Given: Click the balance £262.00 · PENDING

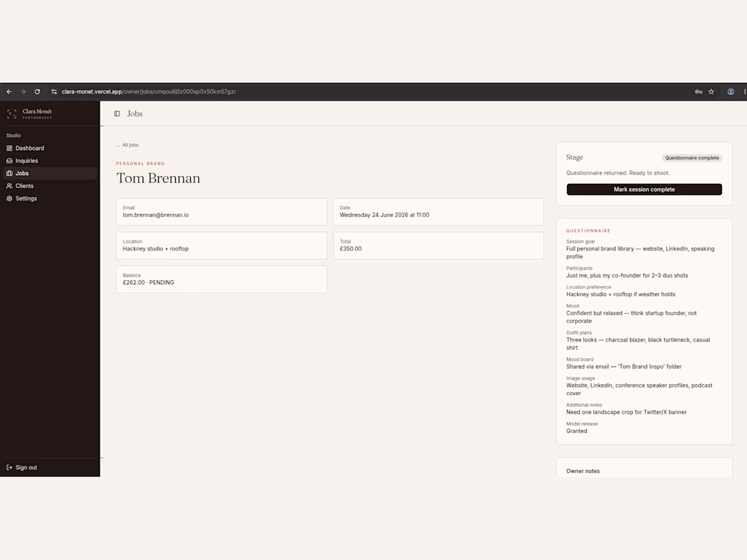Looking at the screenshot, I should (x=149, y=283).
